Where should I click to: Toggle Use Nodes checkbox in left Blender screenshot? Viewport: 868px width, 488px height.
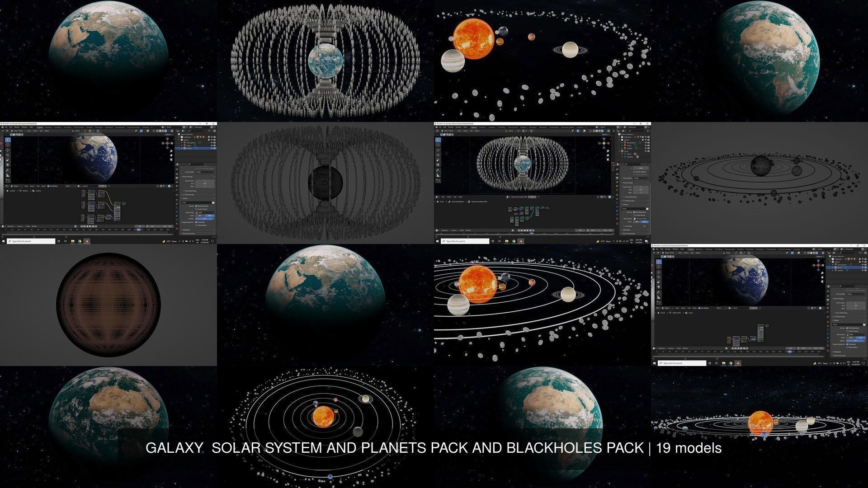pyautogui.click(x=48, y=186)
